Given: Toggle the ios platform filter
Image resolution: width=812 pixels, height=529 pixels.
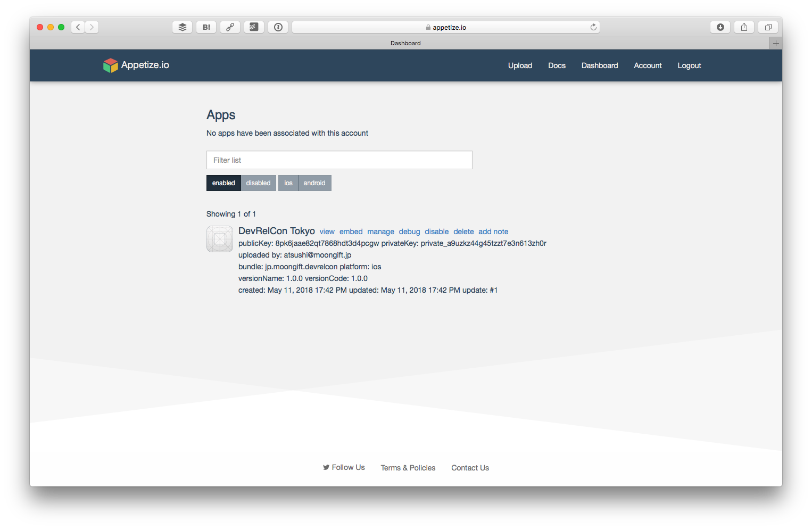Looking at the screenshot, I should tap(288, 183).
